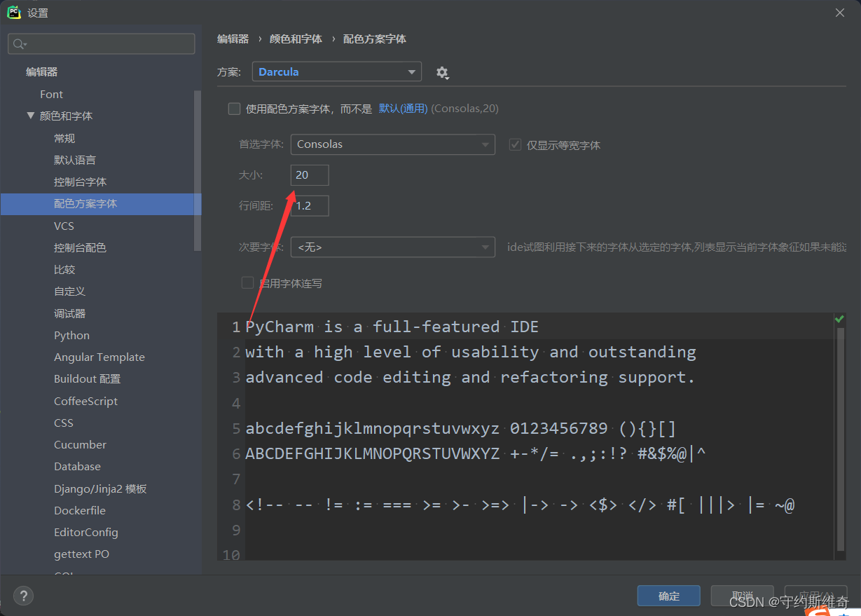
Task: Click the 编辑器 breadcrumb
Action: tap(233, 39)
